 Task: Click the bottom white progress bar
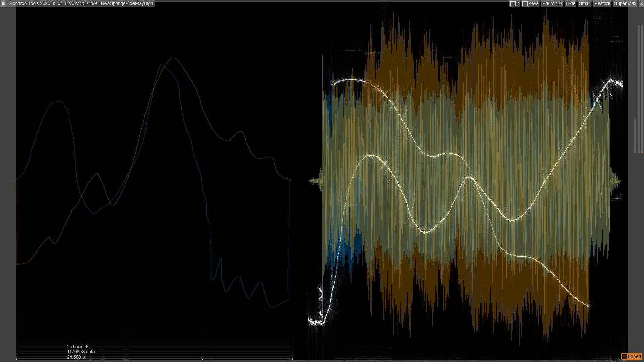click(154, 359)
